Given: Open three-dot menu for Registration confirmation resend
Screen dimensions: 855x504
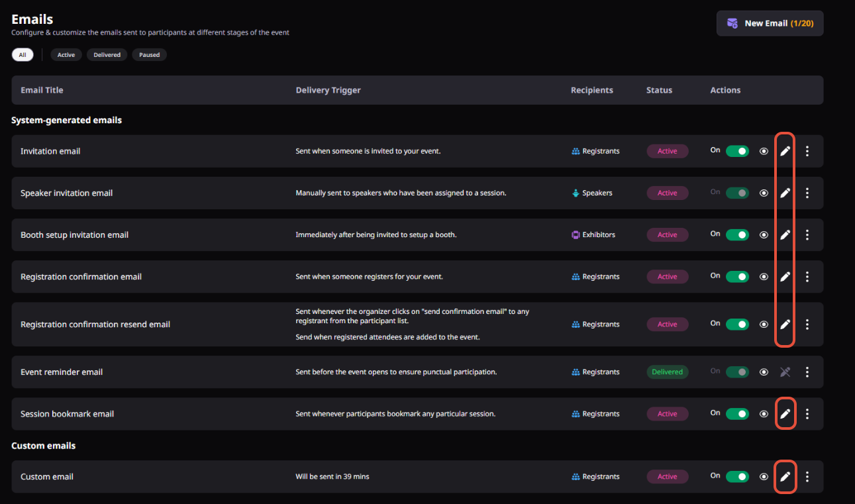Looking at the screenshot, I should pos(807,324).
